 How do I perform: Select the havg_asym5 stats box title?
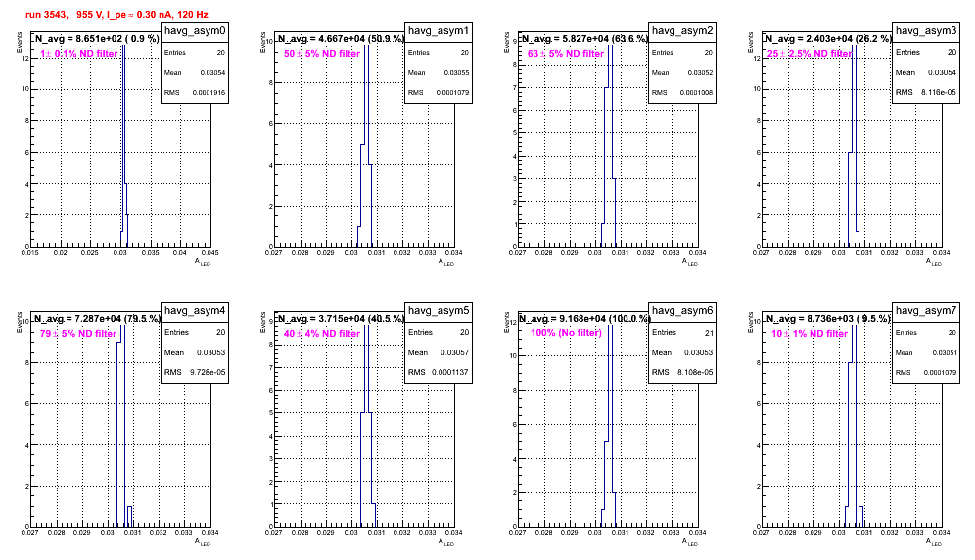click(x=439, y=311)
